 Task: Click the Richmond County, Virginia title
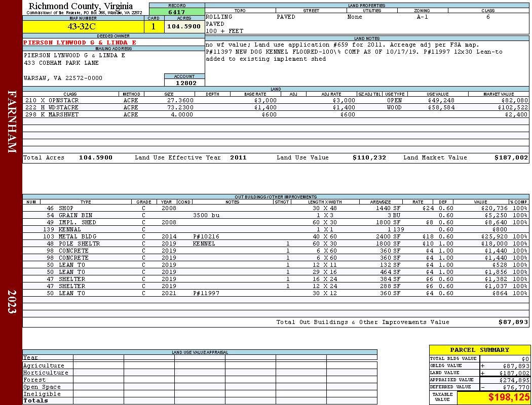point(81,6)
